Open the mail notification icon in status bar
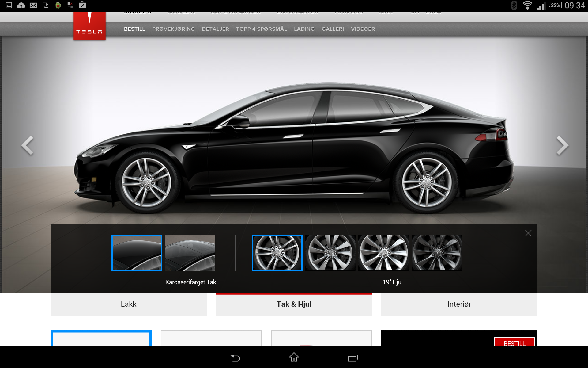588x368 pixels. point(33,5)
